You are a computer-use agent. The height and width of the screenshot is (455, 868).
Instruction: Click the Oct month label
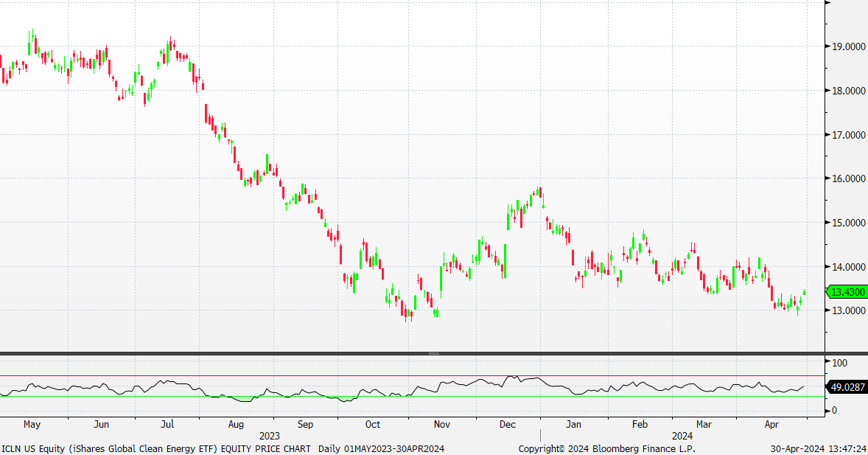tap(373, 425)
